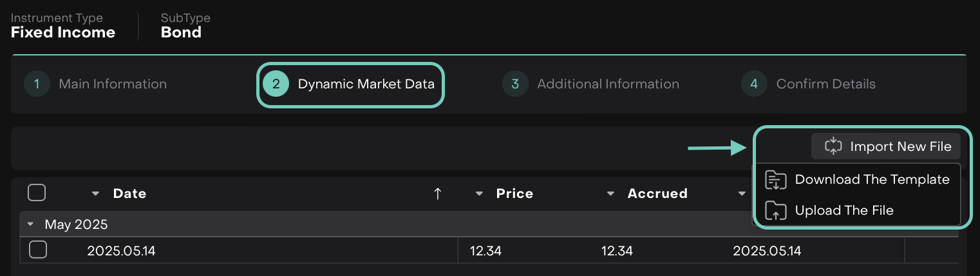This screenshot has width=980, height=276.
Task: Click the Upload The File folder icon
Action: (776, 210)
